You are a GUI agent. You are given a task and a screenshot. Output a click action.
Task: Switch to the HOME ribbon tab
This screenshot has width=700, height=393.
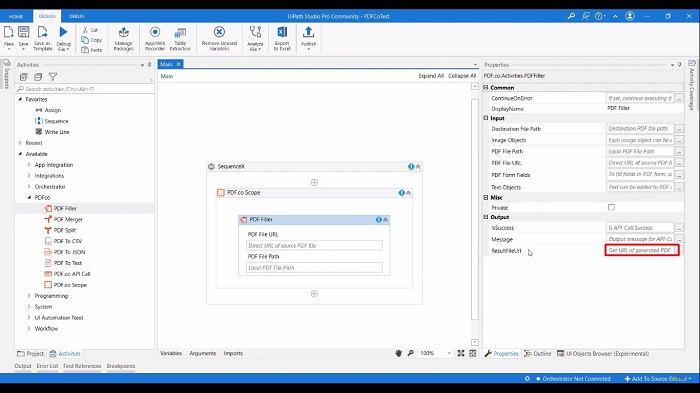[16, 16]
